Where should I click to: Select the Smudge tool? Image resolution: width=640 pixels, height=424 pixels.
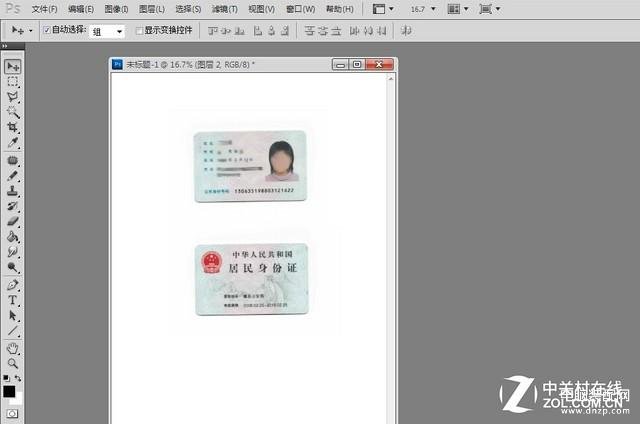tap(13, 252)
